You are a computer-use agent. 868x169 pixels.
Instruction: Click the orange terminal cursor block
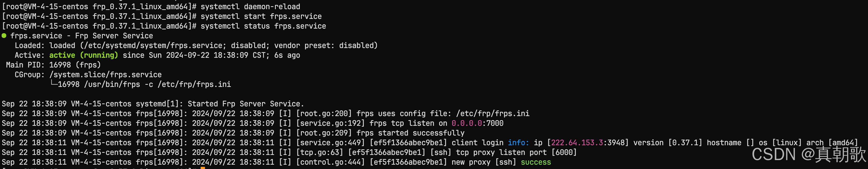tap(203, 168)
